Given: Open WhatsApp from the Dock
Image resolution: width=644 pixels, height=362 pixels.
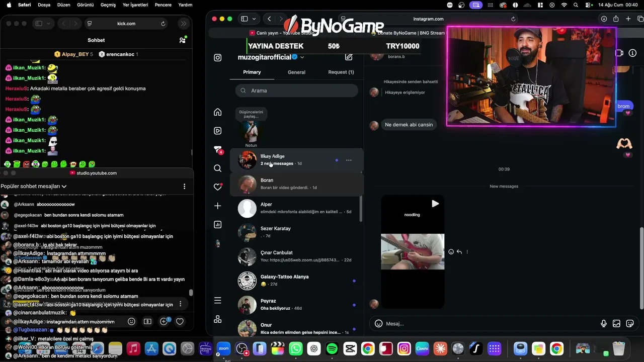Looking at the screenshot, I should (296, 348).
